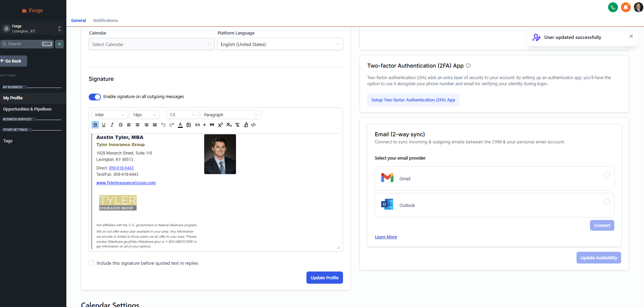Undo last signature edit
This screenshot has width=644, height=307.
point(163,125)
